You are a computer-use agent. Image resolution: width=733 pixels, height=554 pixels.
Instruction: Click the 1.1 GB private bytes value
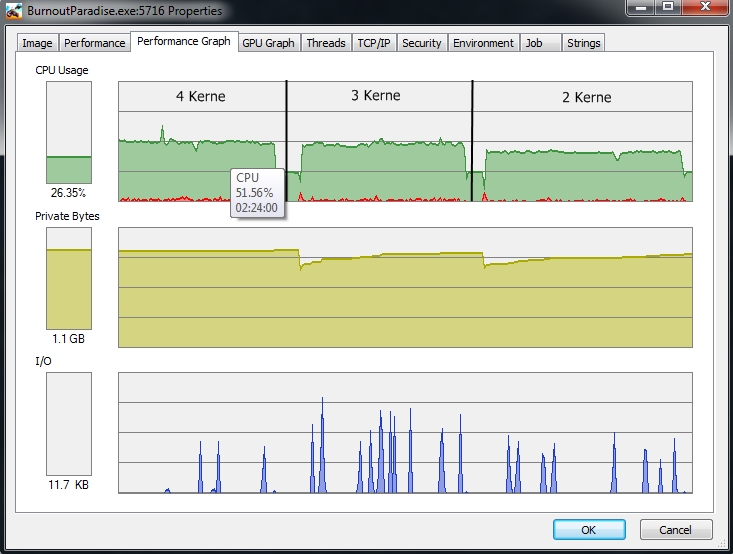68,338
